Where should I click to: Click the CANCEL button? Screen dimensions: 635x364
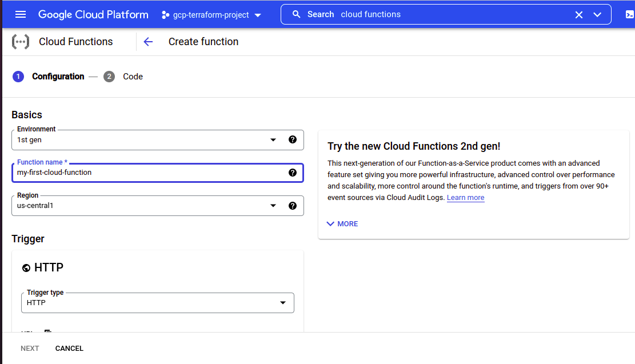69,349
